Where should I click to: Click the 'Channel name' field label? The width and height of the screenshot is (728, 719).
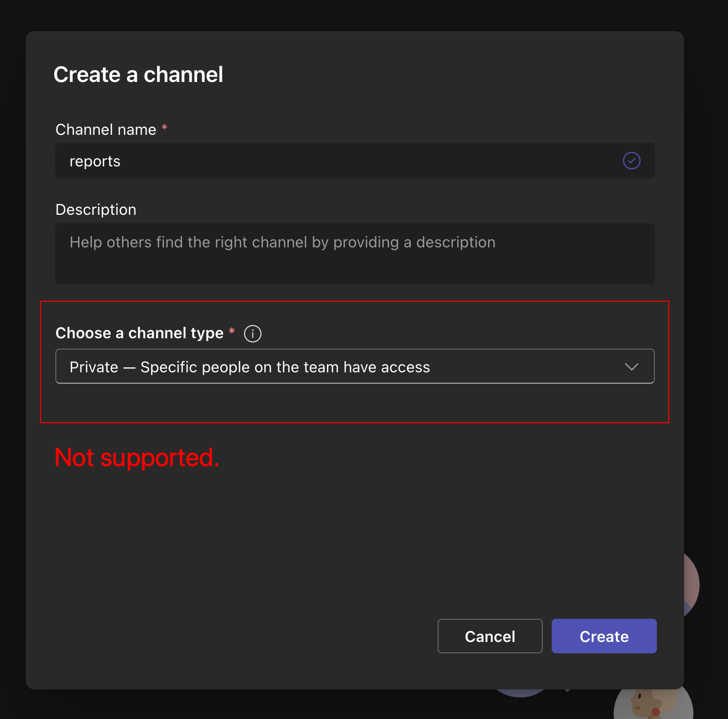[106, 129]
